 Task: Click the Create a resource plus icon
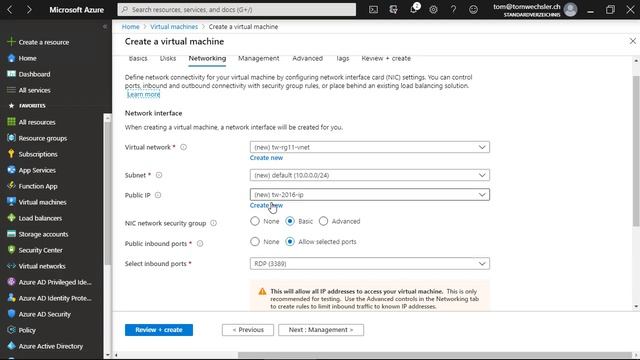point(11,42)
